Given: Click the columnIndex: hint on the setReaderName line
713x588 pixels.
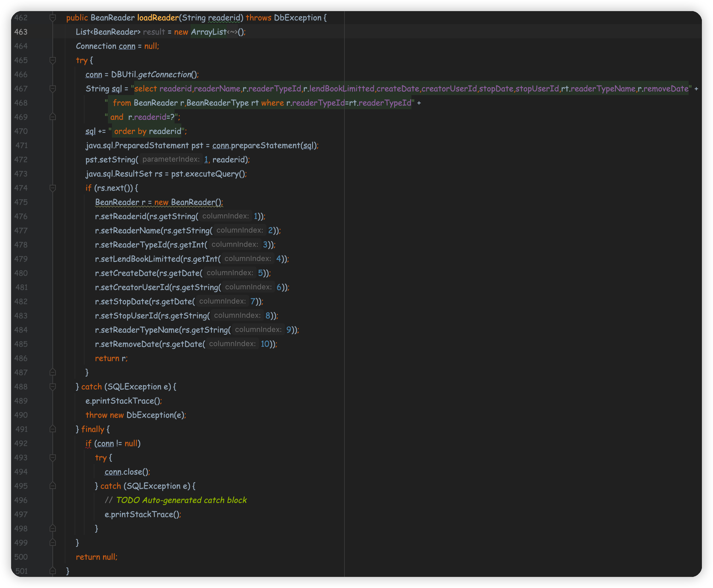Looking at the screenshot, I should point(240,230).
